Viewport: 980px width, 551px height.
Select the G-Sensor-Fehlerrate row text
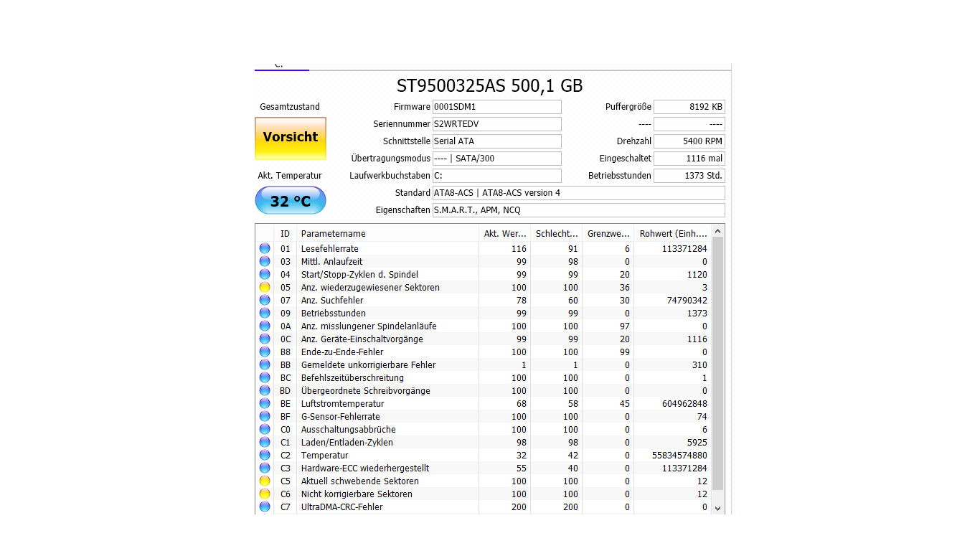[x=341, y=417]
